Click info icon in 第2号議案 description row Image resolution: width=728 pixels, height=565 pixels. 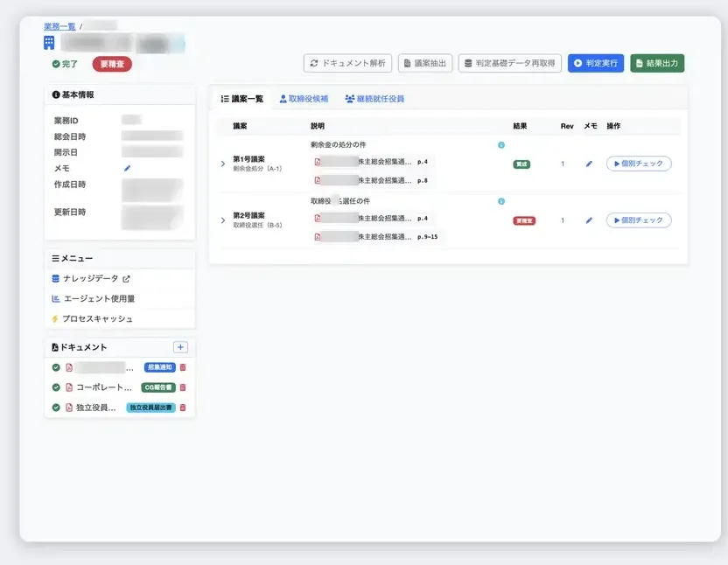coord(501,201)
